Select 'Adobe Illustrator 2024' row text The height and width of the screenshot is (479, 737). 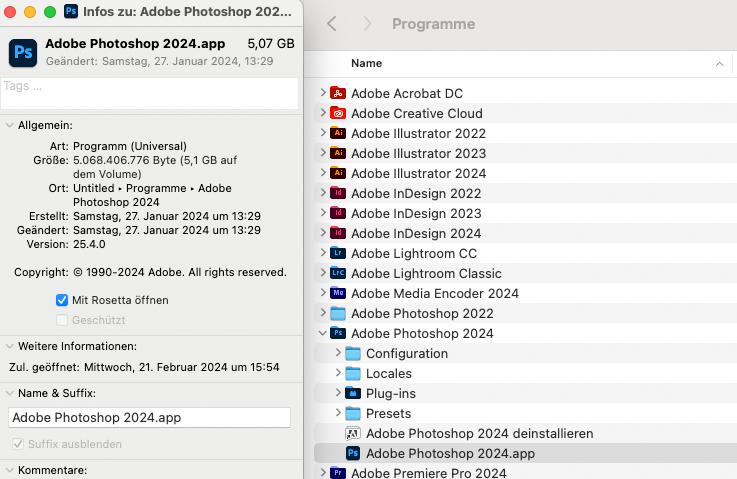pyautogui.click(x=418, y=173)
